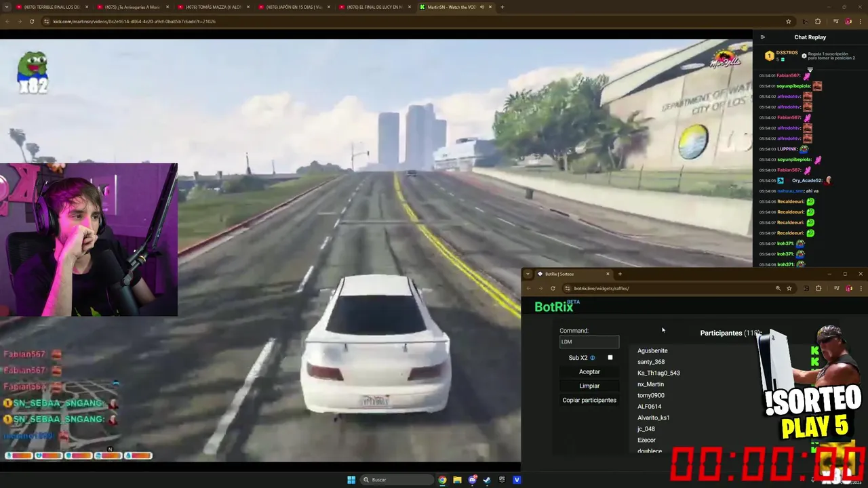Launch Chrome from the taskbar
This screenshot has width=868, height=488.
point(442,480)
